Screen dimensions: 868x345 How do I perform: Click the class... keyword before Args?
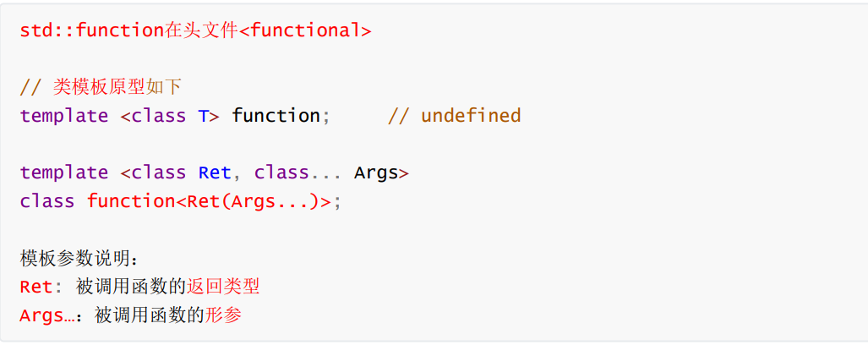[x=298, y=172]
